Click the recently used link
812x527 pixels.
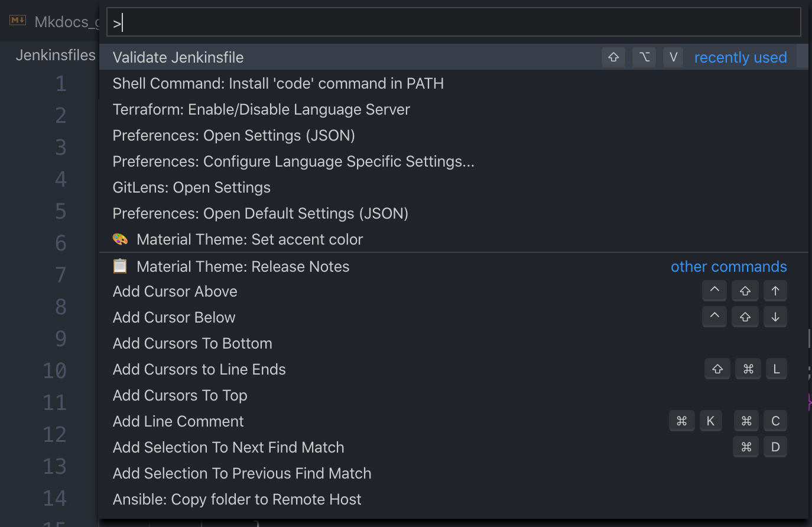pyautogui.click(x=740, y=57)
